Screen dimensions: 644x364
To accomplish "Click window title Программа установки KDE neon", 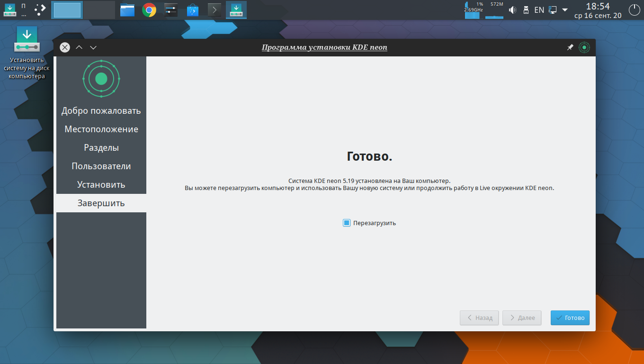I will 324,47.
